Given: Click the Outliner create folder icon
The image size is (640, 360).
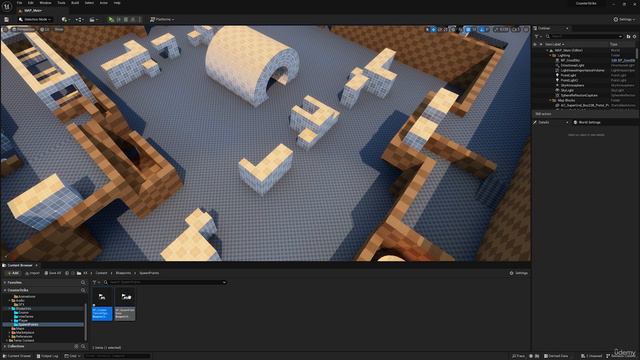Looking at the screenshot, I should pos(628,36).
